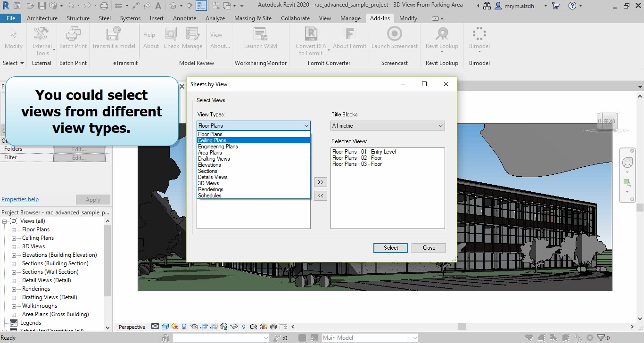Expand the Floor Plans tree node
This screenshot has width=644, height=343.
(14, 230)
